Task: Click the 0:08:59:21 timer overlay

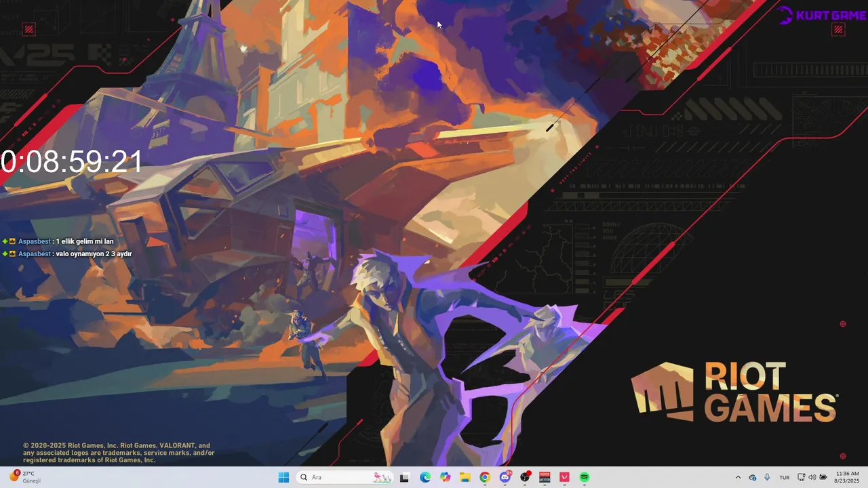Action: [72, 163]
